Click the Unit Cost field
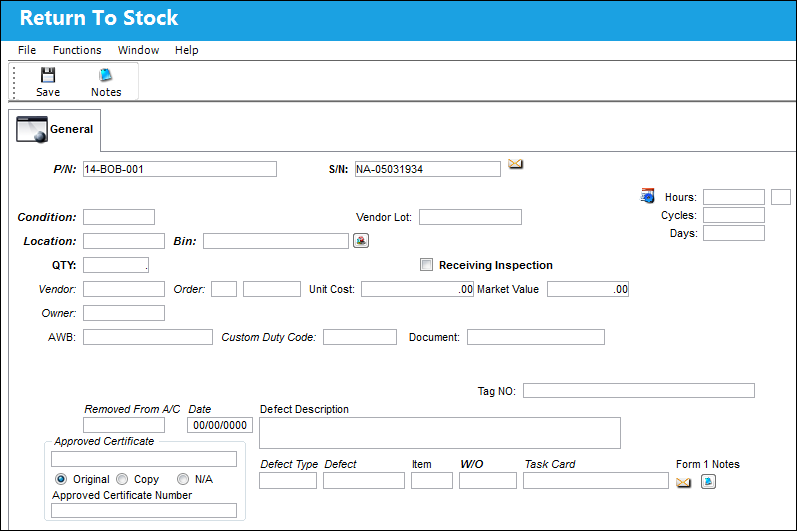 417,289
